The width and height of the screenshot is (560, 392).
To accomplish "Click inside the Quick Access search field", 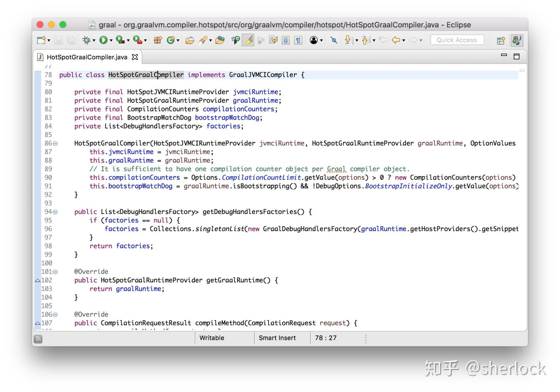I will pos(457,40).
